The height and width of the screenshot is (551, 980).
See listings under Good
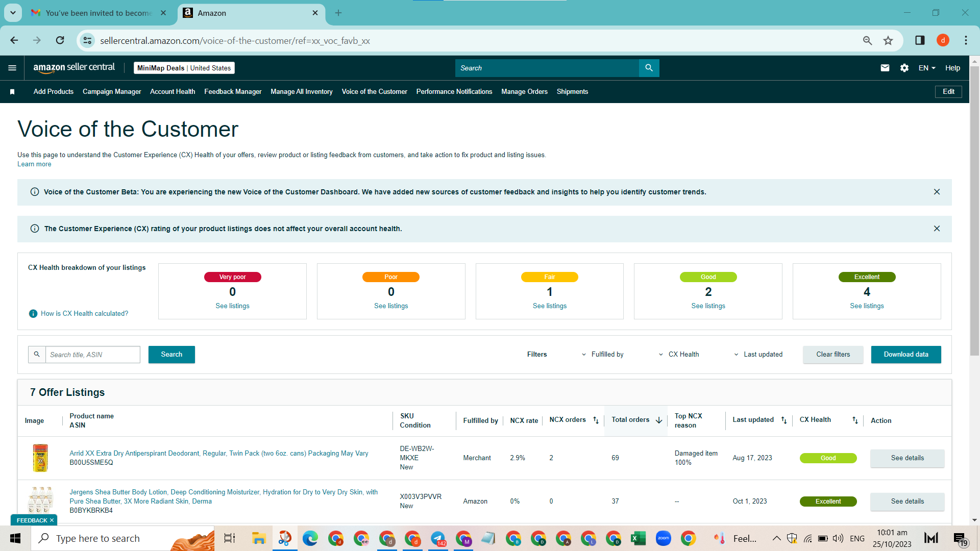tap(708, 306)
